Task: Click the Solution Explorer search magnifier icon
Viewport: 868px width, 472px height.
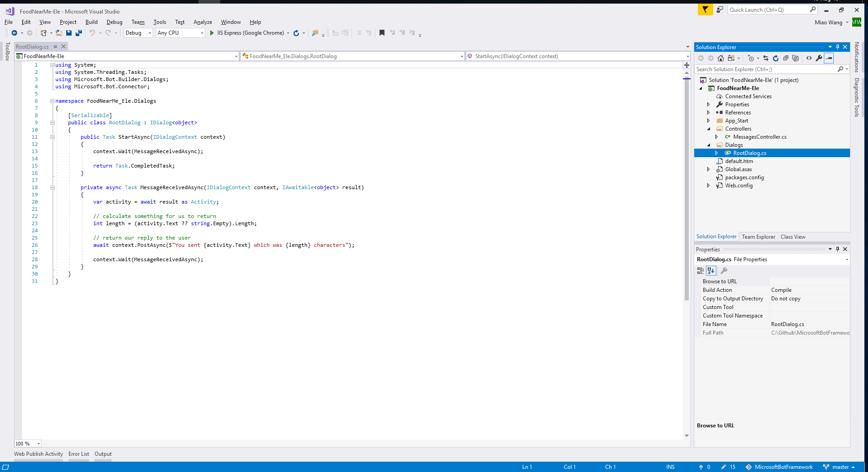Action: click(x=840, y=69)
